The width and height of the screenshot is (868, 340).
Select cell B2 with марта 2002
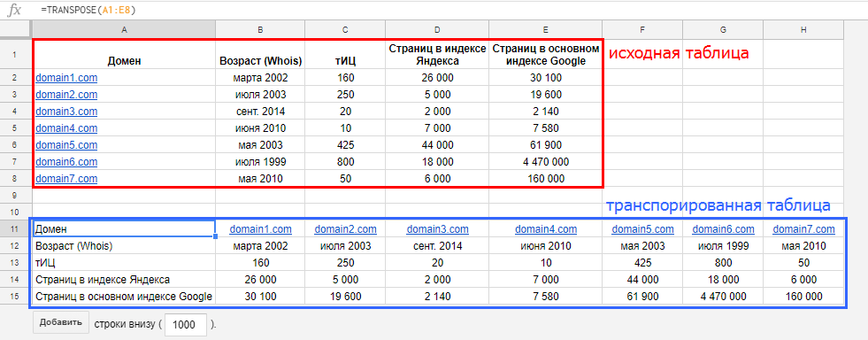click(260, 78)
